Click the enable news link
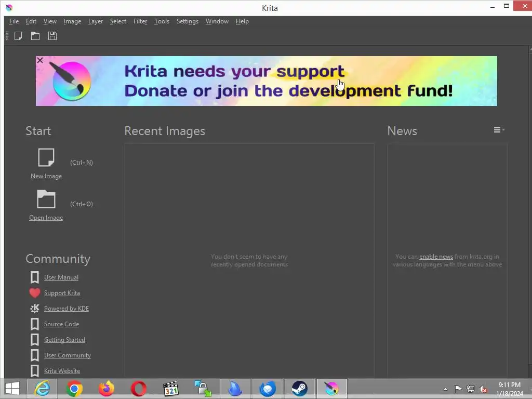532x399 pixels. tap(436, 257)
